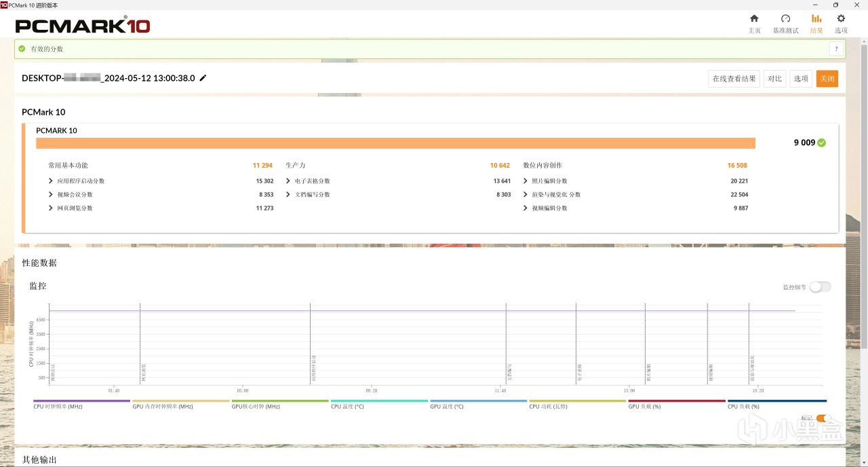This screenshot has height=467, width=868.
Task: Click the green validity check beside 9 009
Action: tap(822, 143)
